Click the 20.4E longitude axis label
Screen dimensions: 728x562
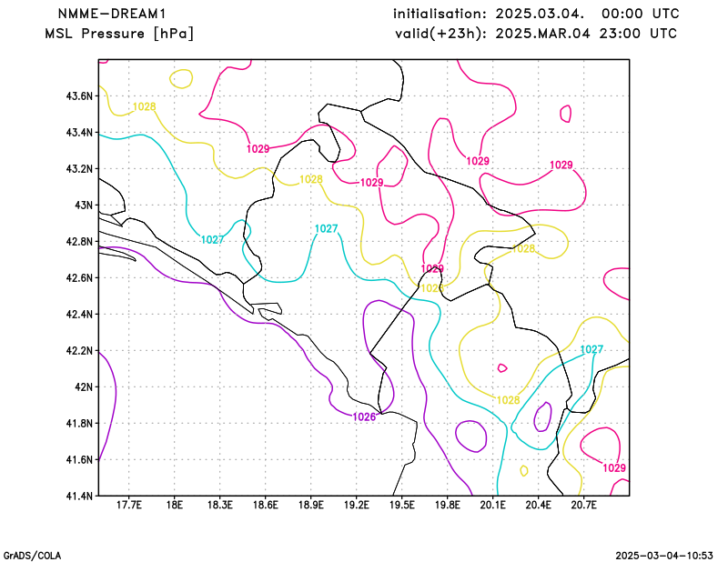(538, 505)
